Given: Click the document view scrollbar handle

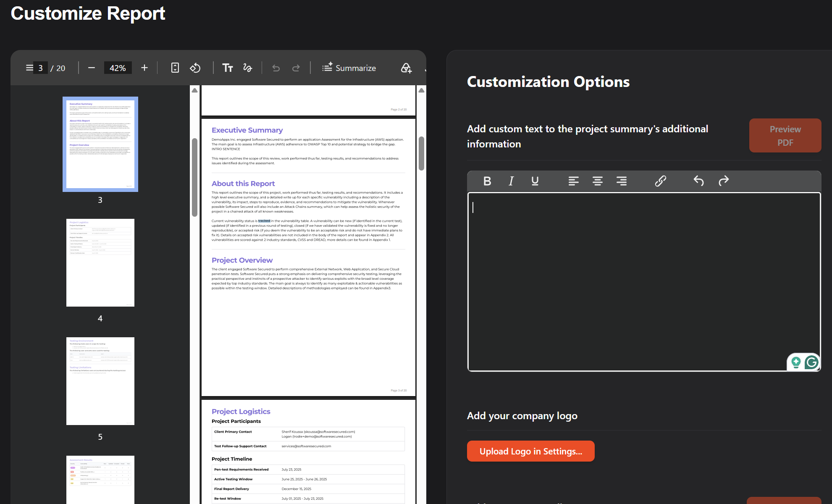Looking at the screenshot, I should point(422,153).
